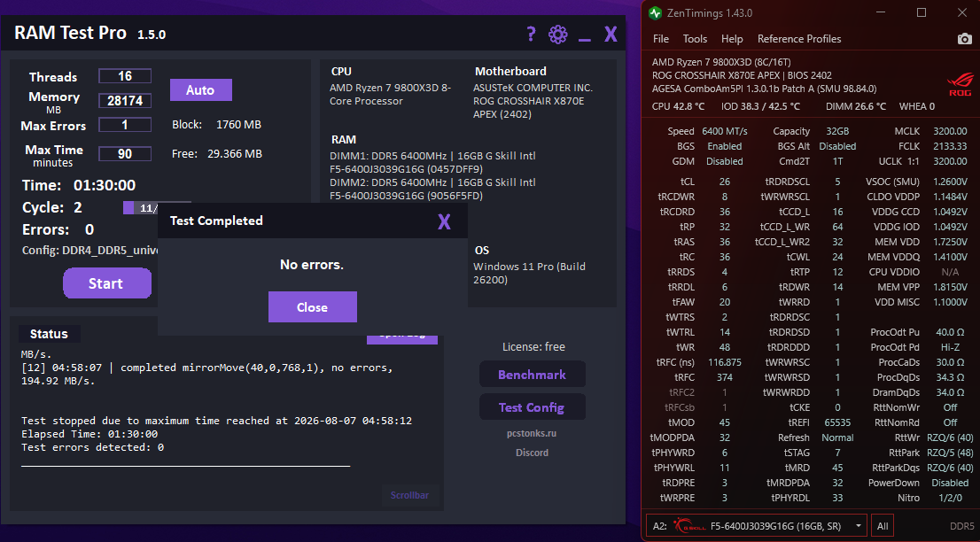
Task: Edit the Threads input field
Action: (x=125, y=76)
